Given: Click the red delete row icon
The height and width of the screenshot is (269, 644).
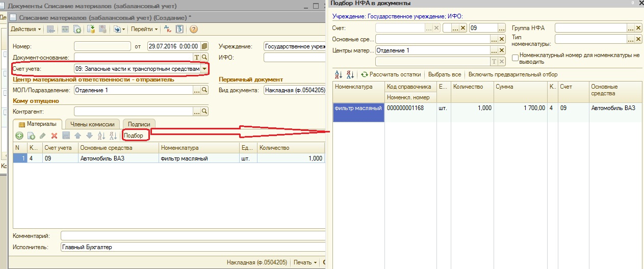Looking at the screenshot, I should [54, 136].
